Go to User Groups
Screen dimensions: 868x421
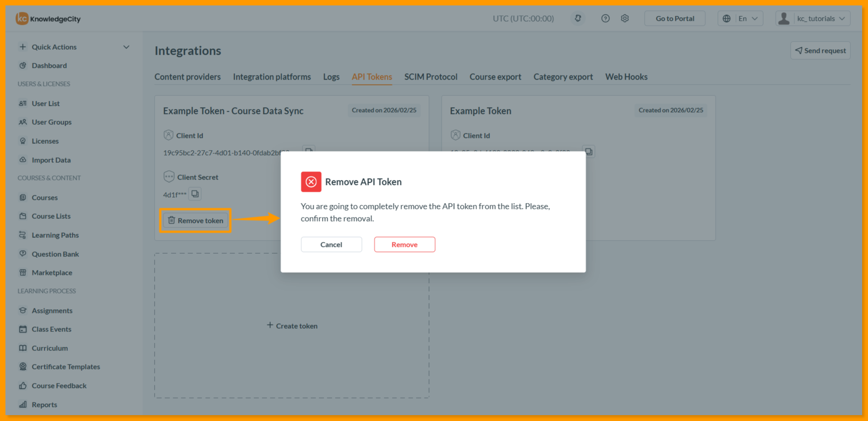pyautogui.click(x=52, y=122)
